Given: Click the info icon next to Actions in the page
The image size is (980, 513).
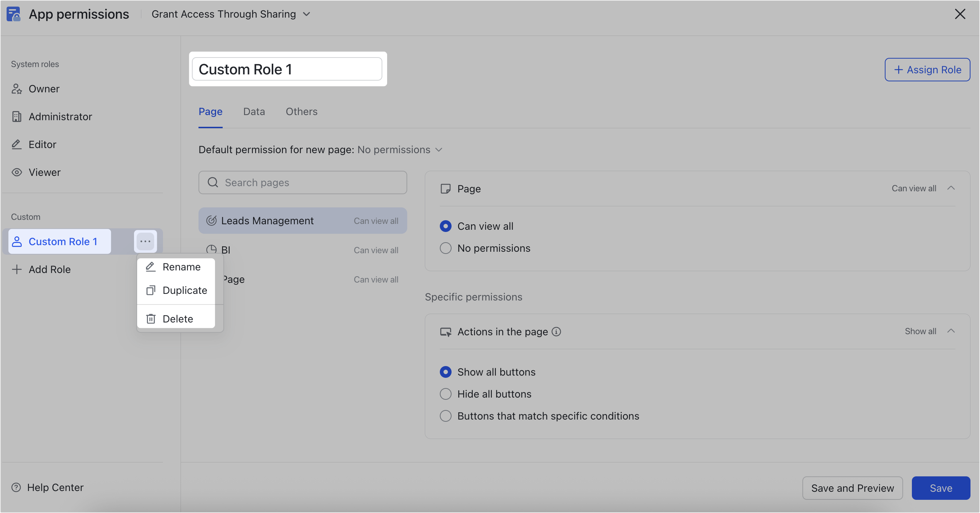Looking at the screenshot, I should click(556, 332).
